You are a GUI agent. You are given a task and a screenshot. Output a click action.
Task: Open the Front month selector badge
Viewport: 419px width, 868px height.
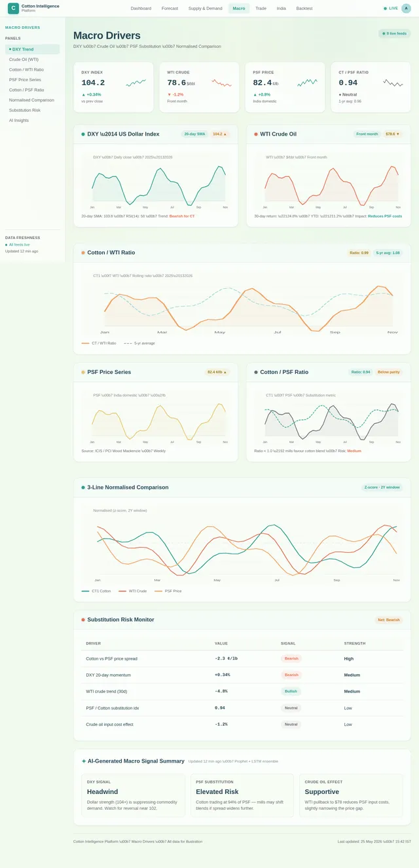367,134
